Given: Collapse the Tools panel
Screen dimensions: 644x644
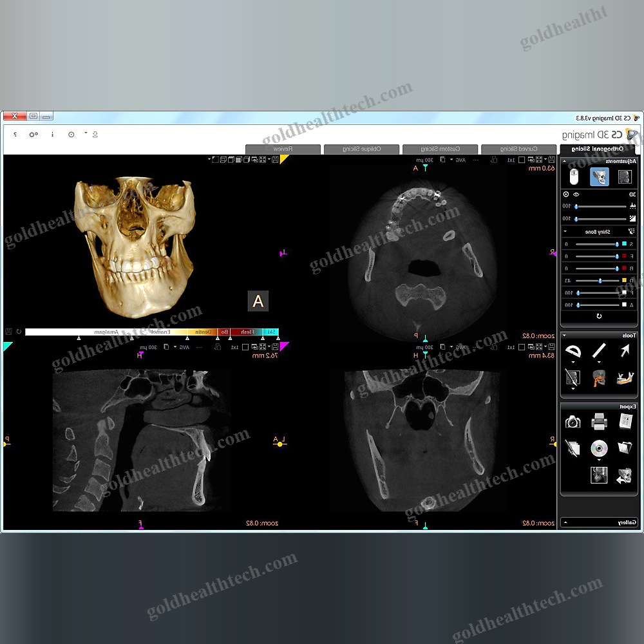Looking at the screenshot, I should (x=564, y=336).
